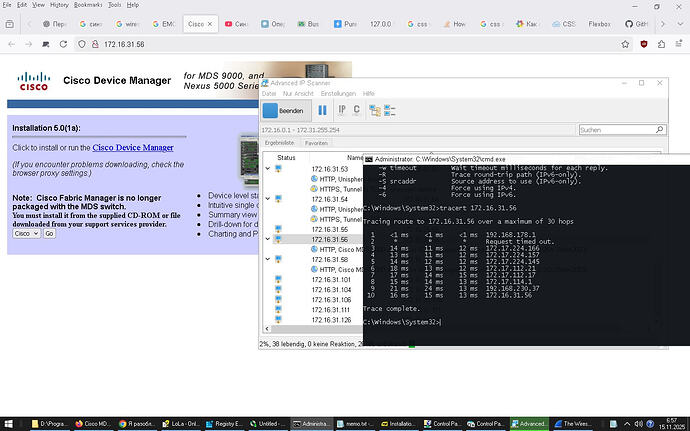Image resolution: width=690 pixels, height=431 pixels.
Task: Open the Bookmarks menu in Firefox
Action: 88,5
